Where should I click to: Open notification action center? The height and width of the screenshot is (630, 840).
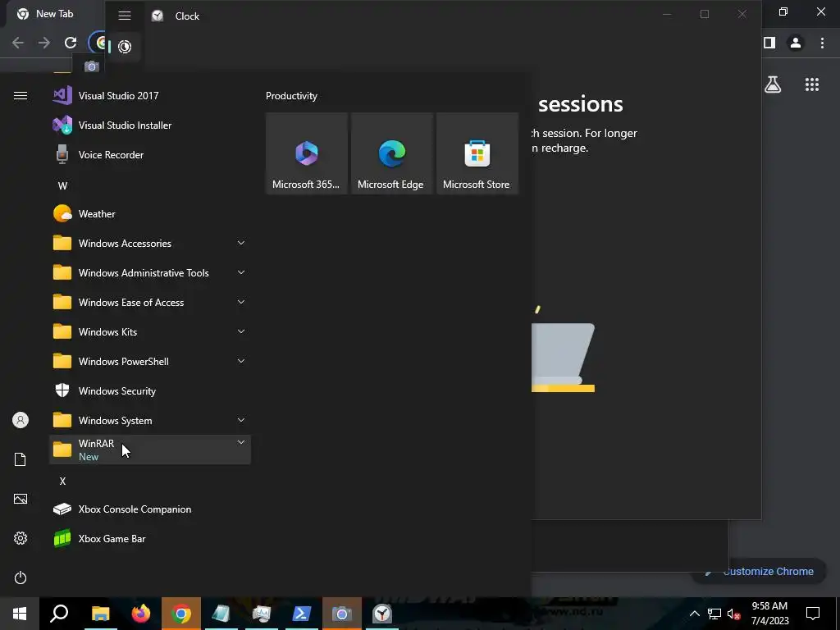coord(813,614)
